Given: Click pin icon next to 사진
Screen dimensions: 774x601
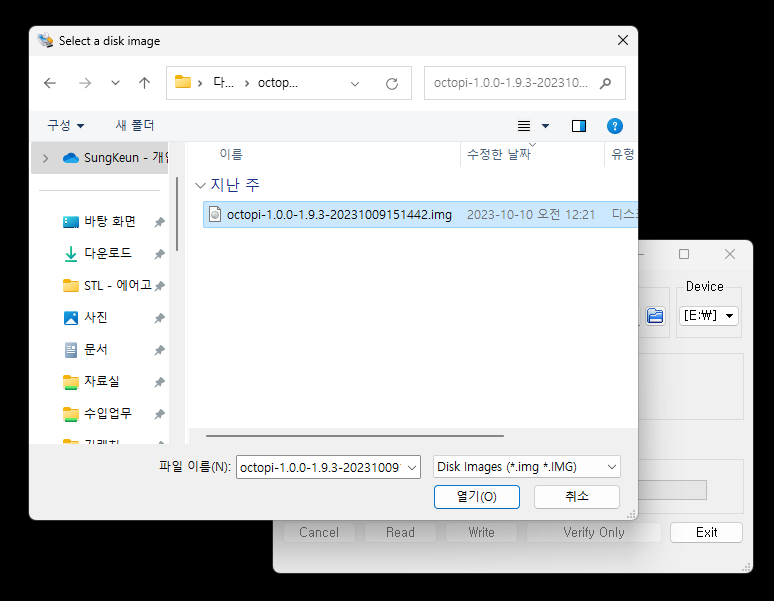Looking at the screenshot, I should point(159,318).
